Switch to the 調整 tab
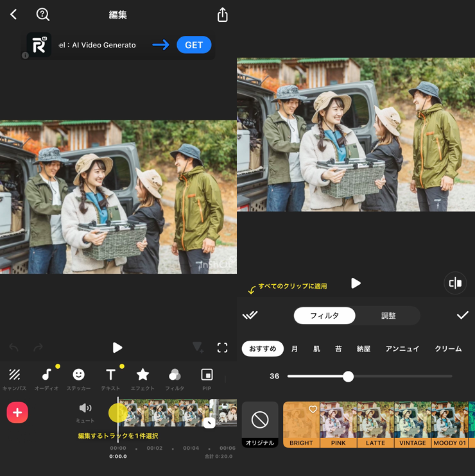Image resolution: width=475 pixels, height=476 pixels. click(388, 316)
